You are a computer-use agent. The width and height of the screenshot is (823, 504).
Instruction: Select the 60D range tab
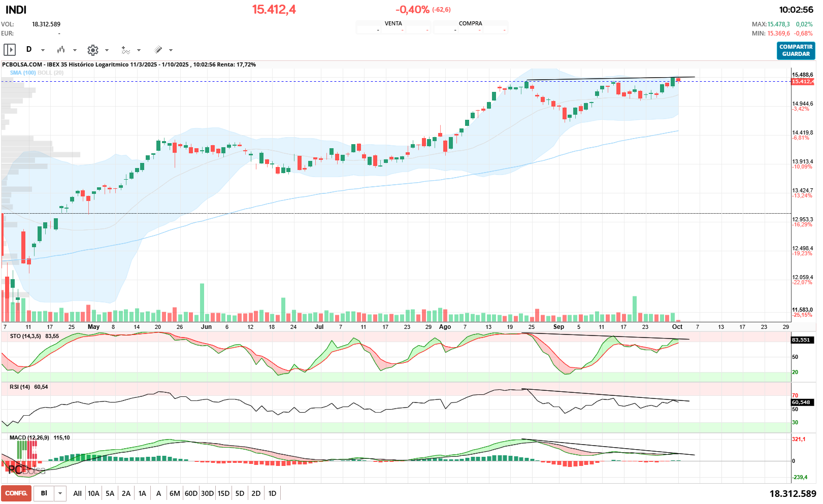tap(191, 493)
